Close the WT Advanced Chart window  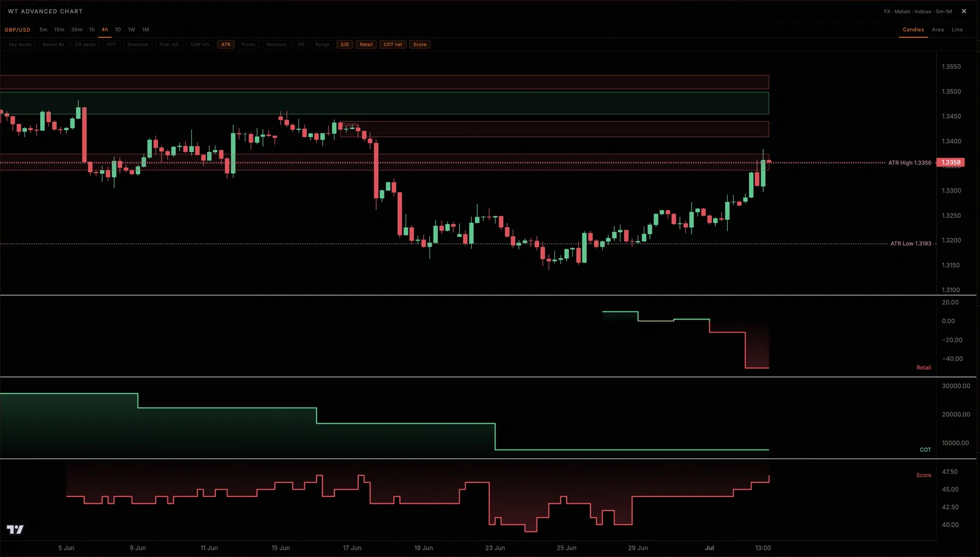[x=964, y=11]
